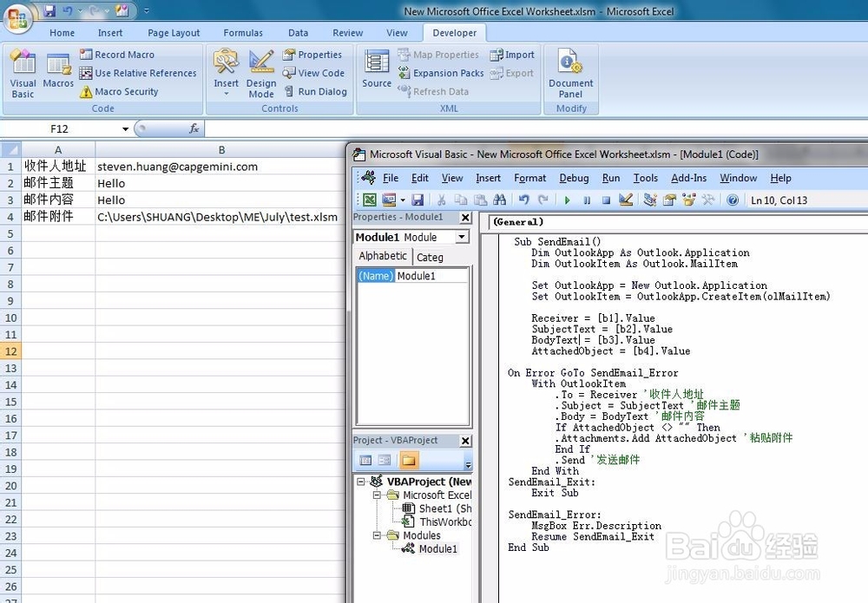Open the XML Source pane
The image size is (868, 603).
point(377,69)
